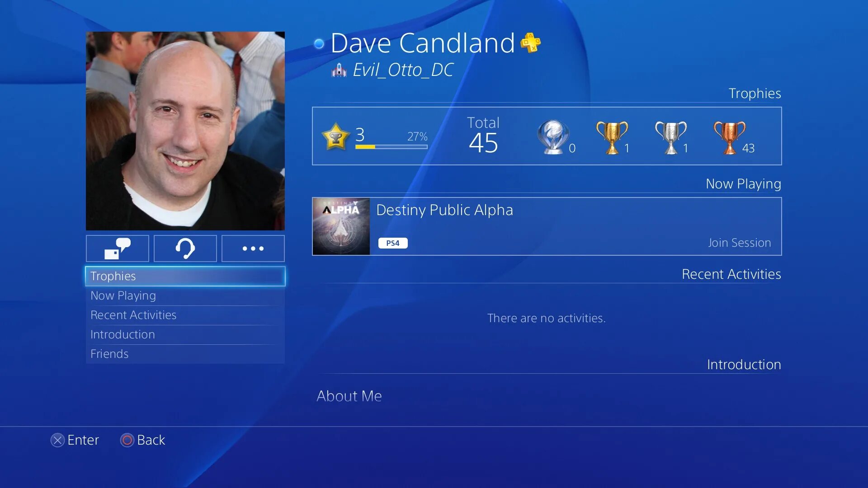
Task: Select the Friends menu item
Action: pyautogui.click(x=109, y=353)
